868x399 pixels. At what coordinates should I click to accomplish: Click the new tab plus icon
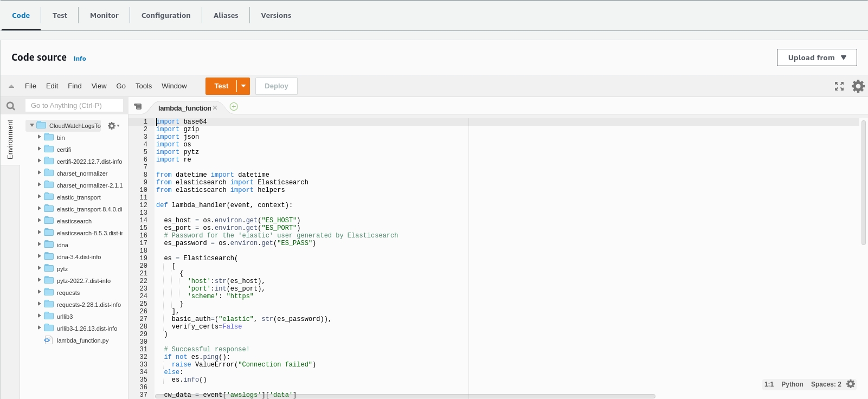point(234,107)
